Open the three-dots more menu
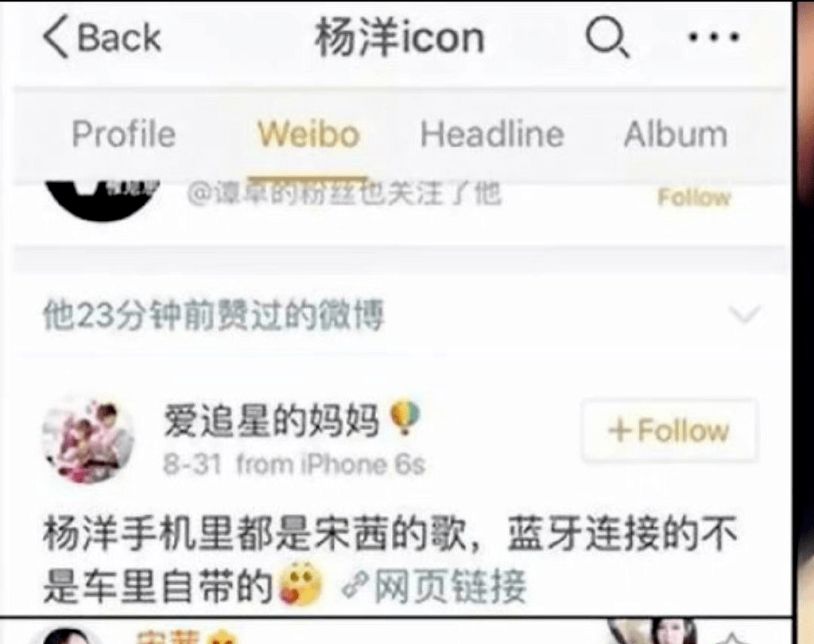The image size is (814, 644). [713, 37]
